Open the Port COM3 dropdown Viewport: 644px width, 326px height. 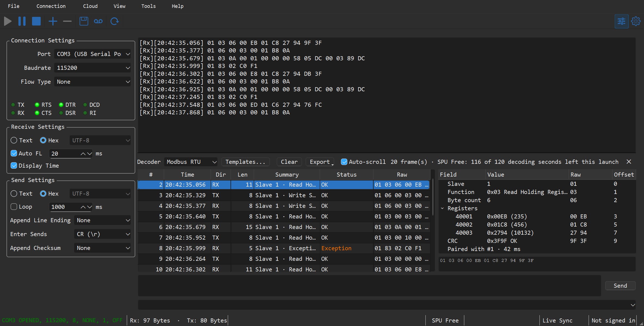pyautogui.click(x=92, y=54)
